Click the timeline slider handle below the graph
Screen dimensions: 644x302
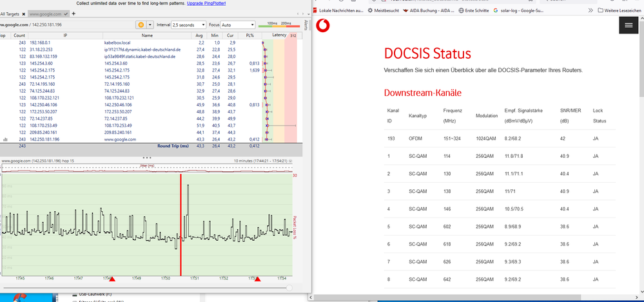pos(289,288)
